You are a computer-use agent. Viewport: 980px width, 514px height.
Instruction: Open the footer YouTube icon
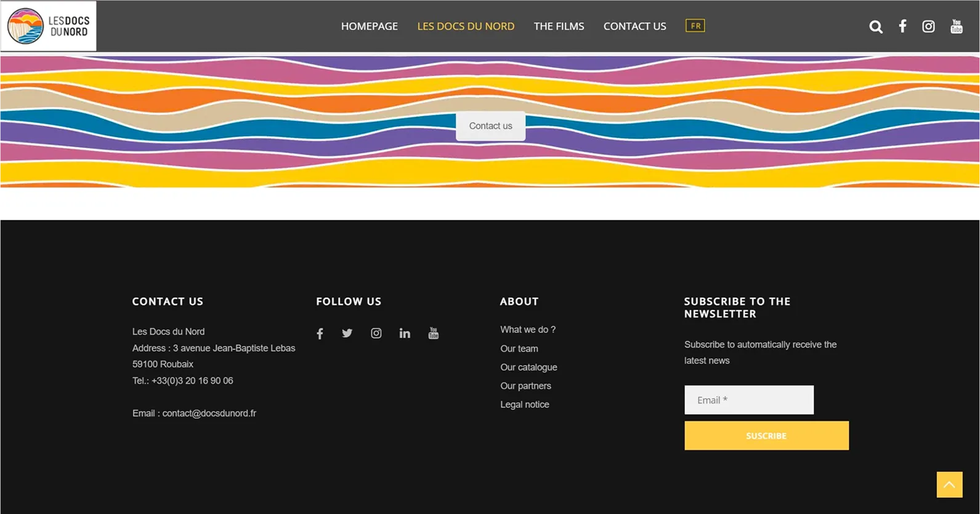coord(434,333)
